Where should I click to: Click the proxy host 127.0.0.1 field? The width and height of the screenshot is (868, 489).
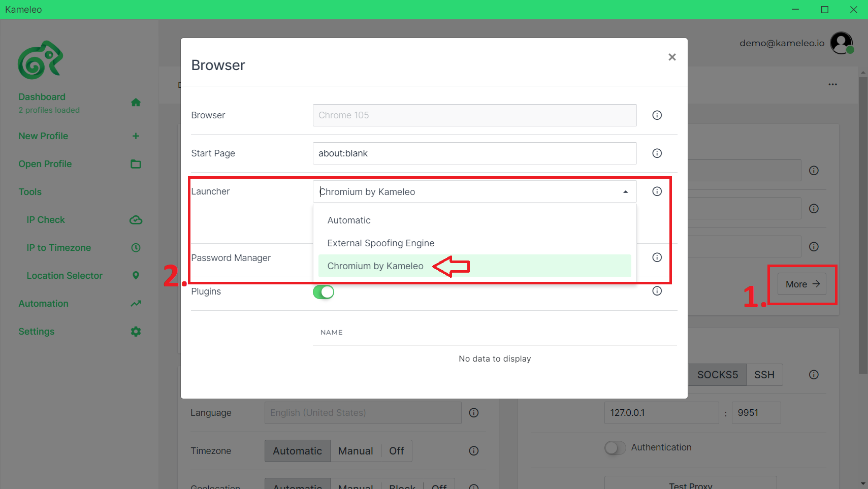click(x=661, y=413)
